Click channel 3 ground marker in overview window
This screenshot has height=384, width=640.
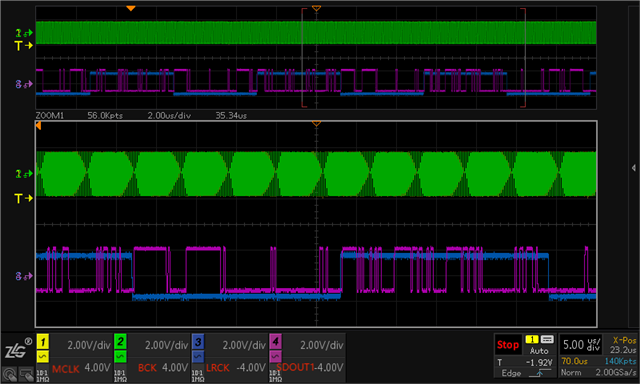pos(24,84)
